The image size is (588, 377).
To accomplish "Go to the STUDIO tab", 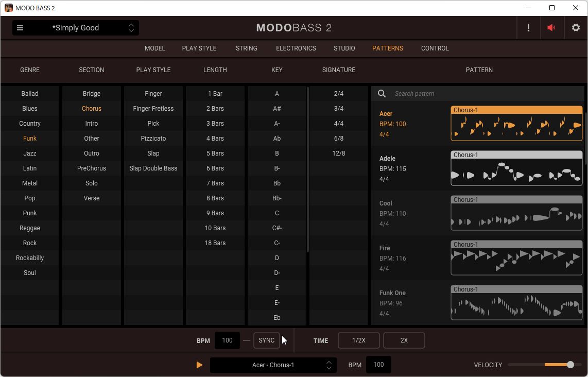I will click(344, 48).
